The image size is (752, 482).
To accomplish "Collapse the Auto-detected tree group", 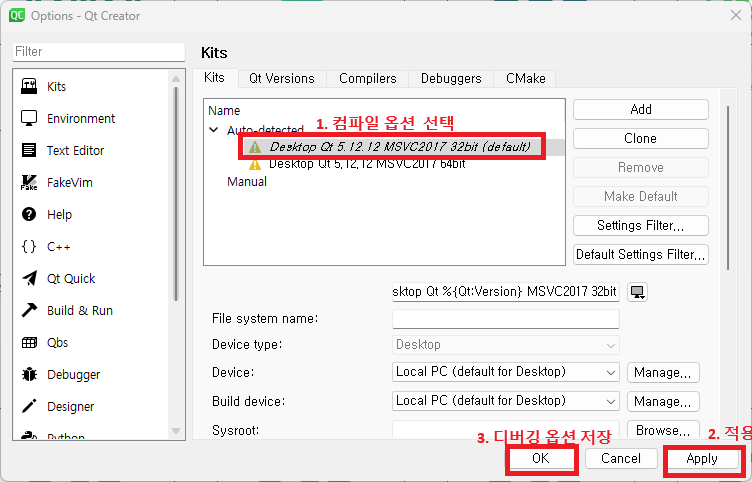I will point(214,129).
